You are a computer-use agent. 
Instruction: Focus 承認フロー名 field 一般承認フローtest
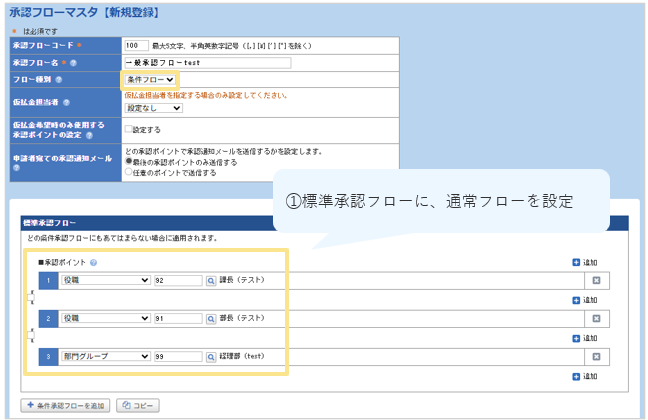[207, 63]
